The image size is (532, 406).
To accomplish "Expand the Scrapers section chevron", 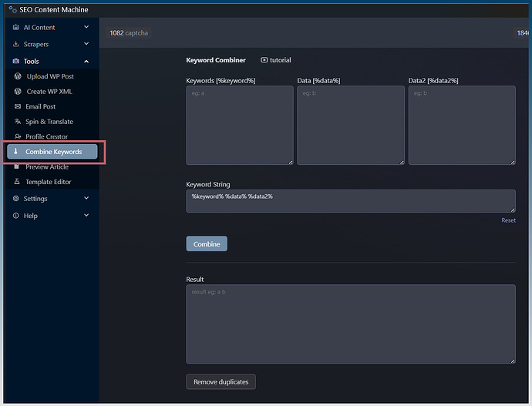I will click(x=86, y=45).
